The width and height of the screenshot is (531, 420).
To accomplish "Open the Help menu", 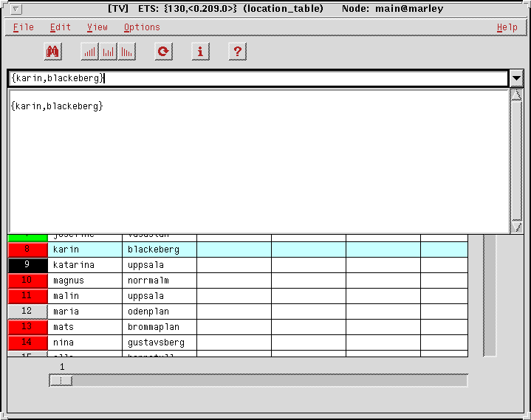I will (x=507, y=27).
